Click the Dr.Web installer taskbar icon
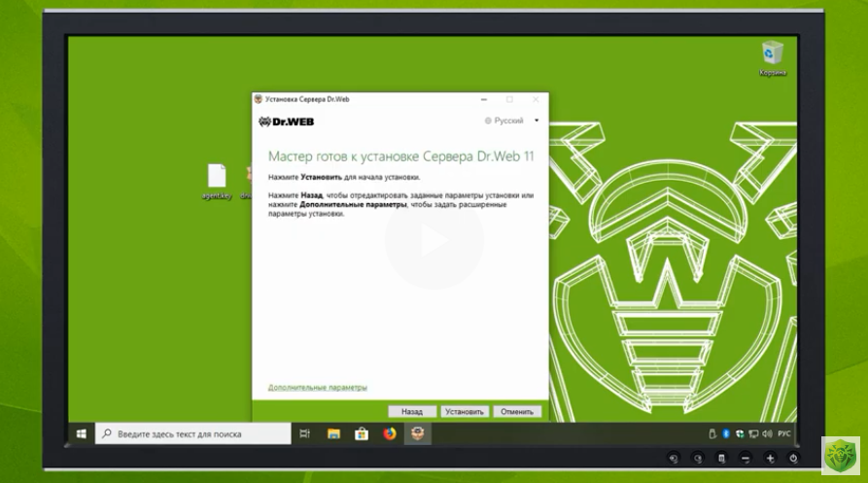Viewport: 868px width, 483px height. pyautogui.click(x=417, y=433)
